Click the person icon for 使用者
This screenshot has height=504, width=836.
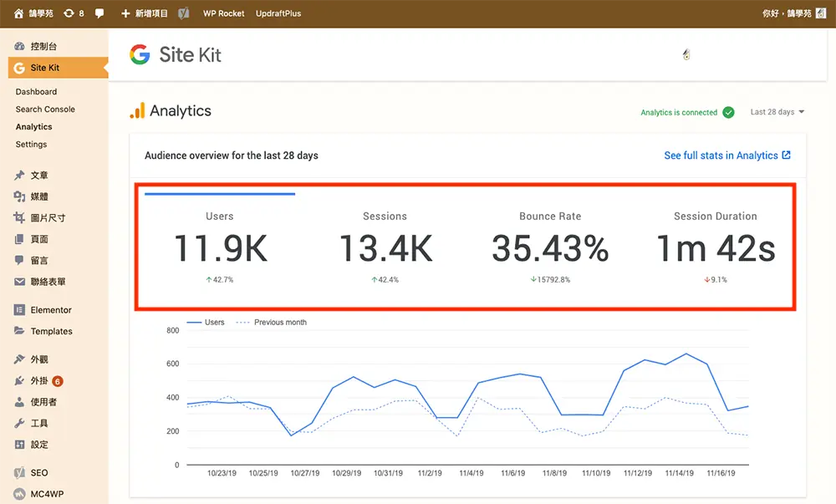point(20,402)
